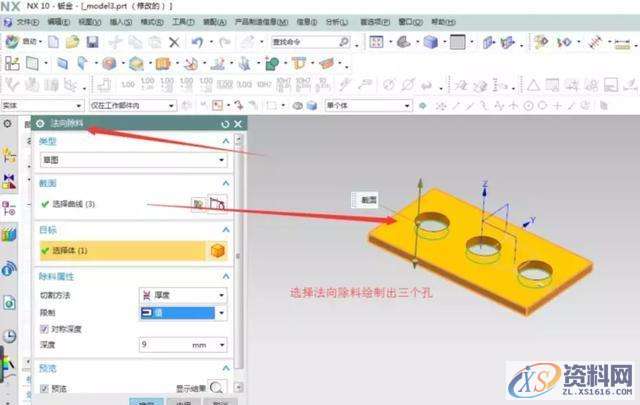Click the sketch section icon beside 选择曲线

[x=198, y=203]
